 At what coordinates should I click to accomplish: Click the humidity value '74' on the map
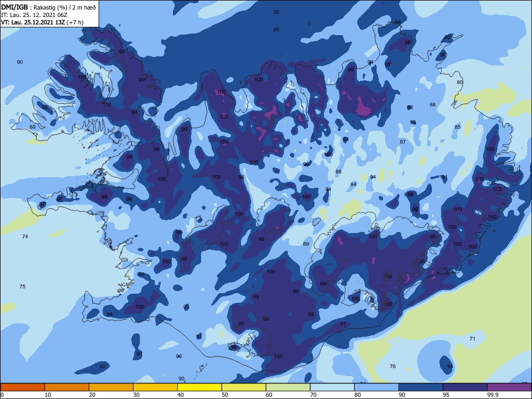coord(25,237)
